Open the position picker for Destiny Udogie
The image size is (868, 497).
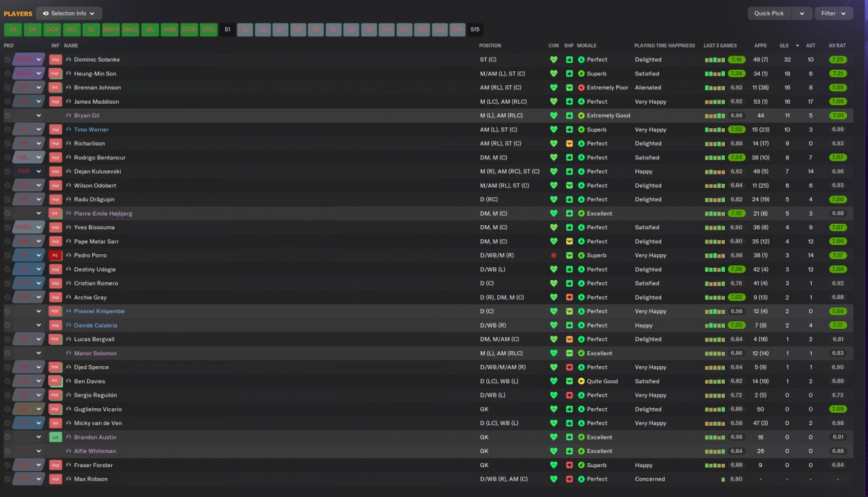coord(29,269)
